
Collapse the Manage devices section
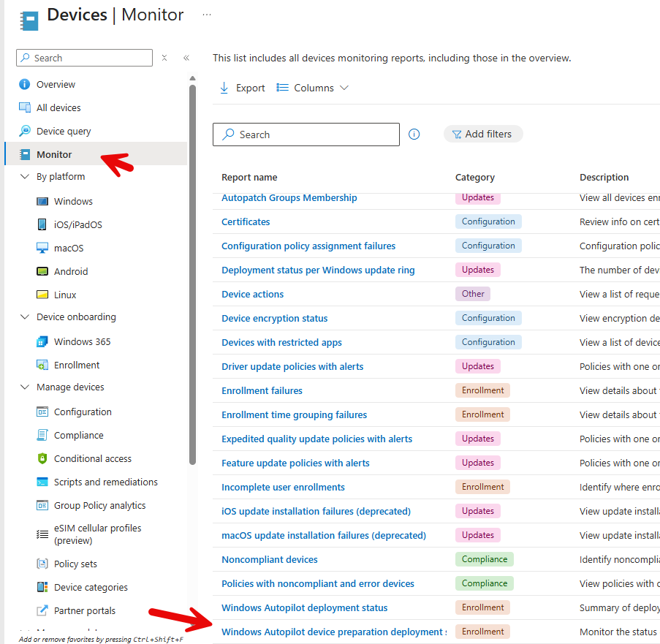coord(24,387)
